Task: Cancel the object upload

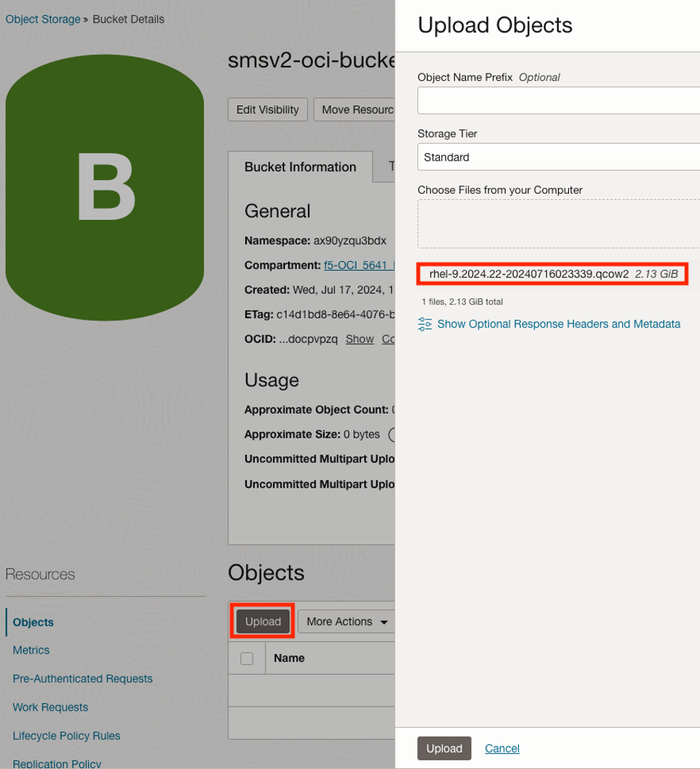Action: pyautogui.click(x=502, y=748)
